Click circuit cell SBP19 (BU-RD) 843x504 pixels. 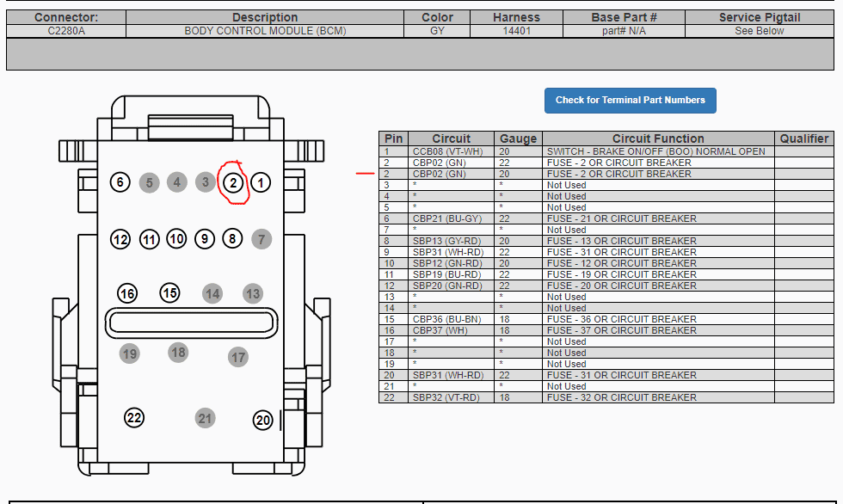tap(451, 274)
